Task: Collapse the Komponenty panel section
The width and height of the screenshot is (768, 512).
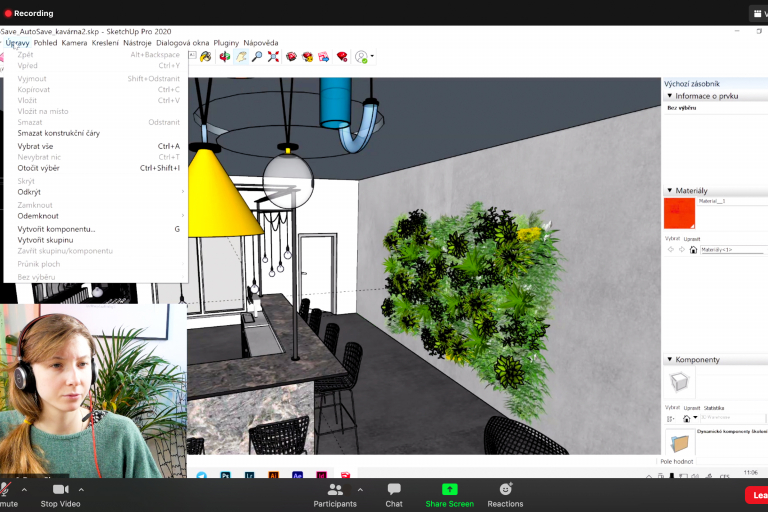Action: click(669, 359)
